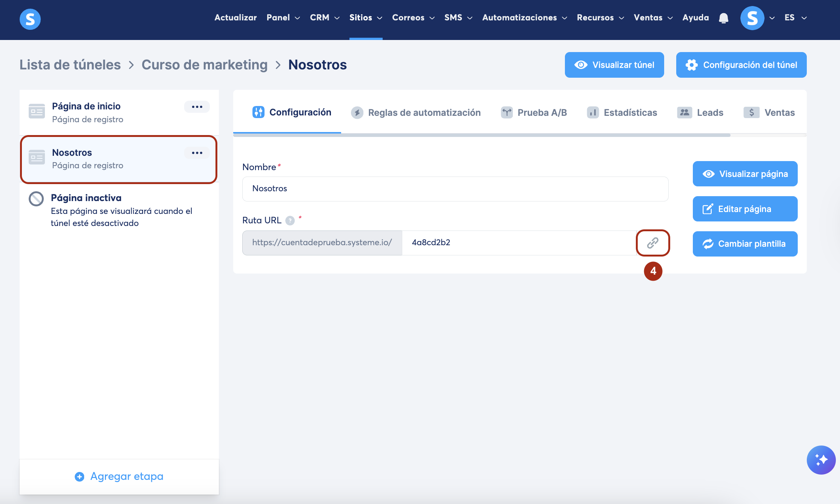Viewport: 840px width, 504px height.
Task: Click the Ruta URL help icon
Action: tap(290, 221)
